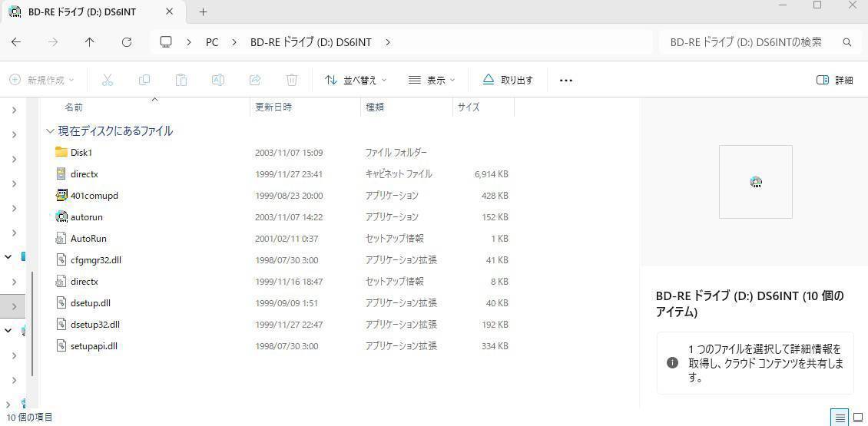Refresh the current folder view

(x=127, y=42)
